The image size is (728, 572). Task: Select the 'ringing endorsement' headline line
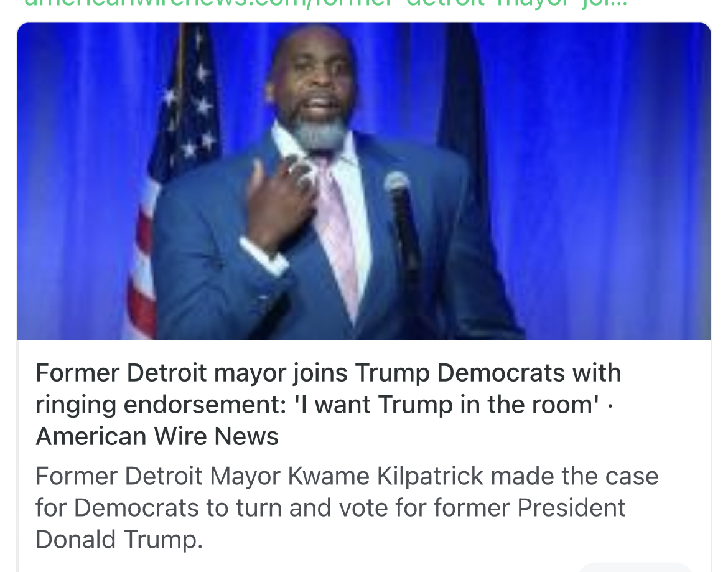324,405
